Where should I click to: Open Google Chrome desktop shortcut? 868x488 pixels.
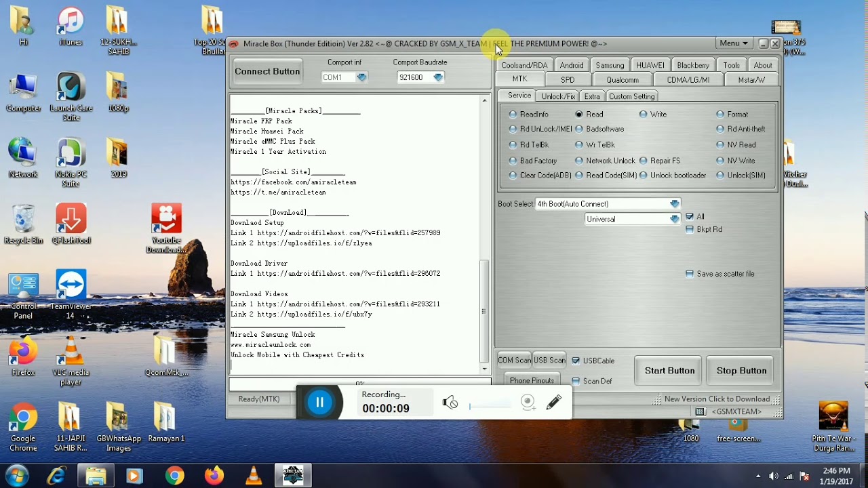coord(23,427)
